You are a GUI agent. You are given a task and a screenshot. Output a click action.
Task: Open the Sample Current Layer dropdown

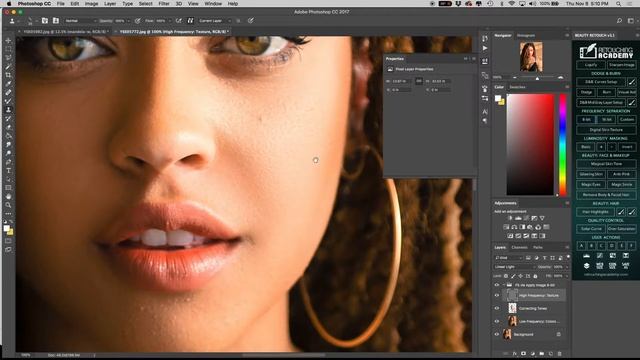[x=215, y=20]
